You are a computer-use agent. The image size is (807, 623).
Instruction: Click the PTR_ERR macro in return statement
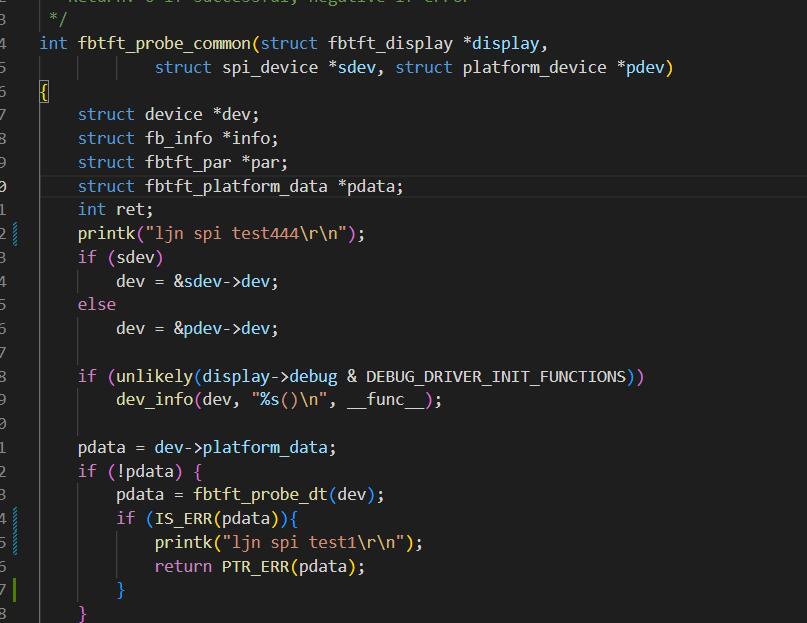tap(250, 566)
